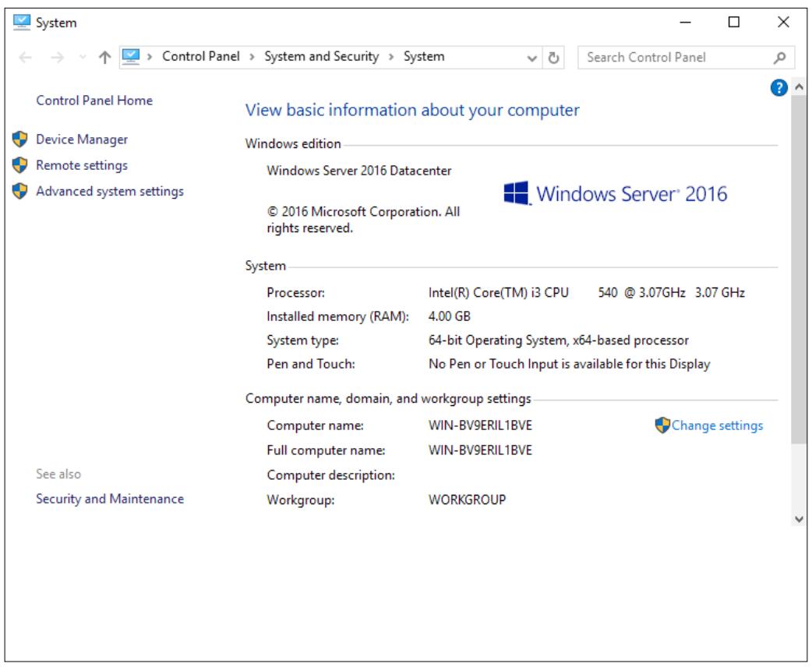The height and width of the screenshot is (667, 812).
Task: Click the heading 'View basic information about your computer'
Action: coord(412,111)
